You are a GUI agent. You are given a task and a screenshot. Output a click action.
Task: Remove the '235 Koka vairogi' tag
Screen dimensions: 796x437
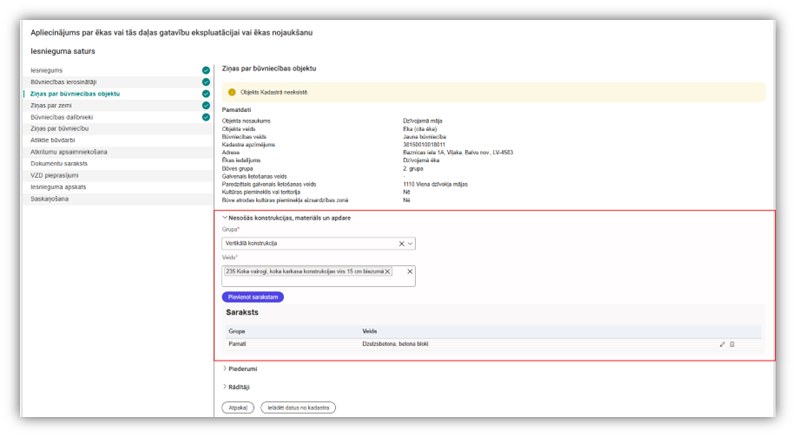[x=387, y=271]
